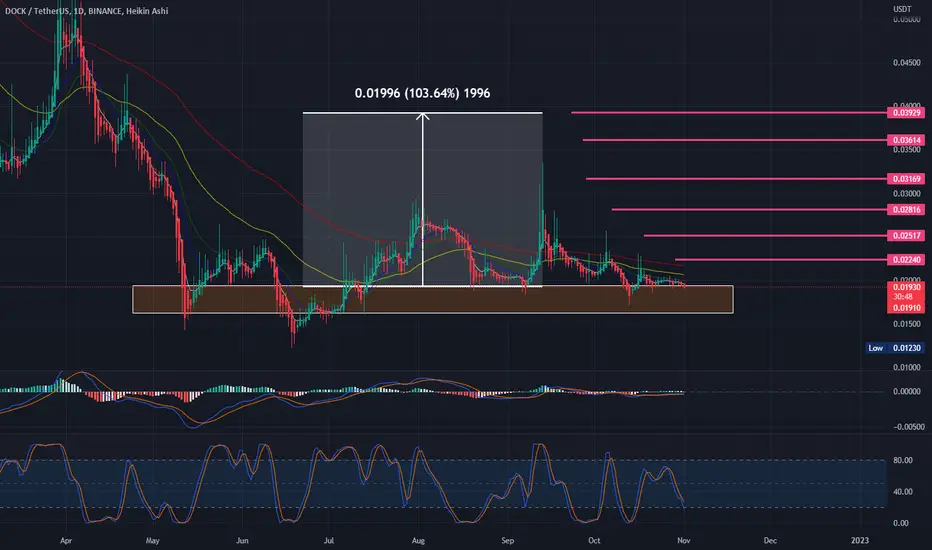Screen dimensions: 932x550
Task: Click the 2023 label on time axis
Action: click(859, 540)
